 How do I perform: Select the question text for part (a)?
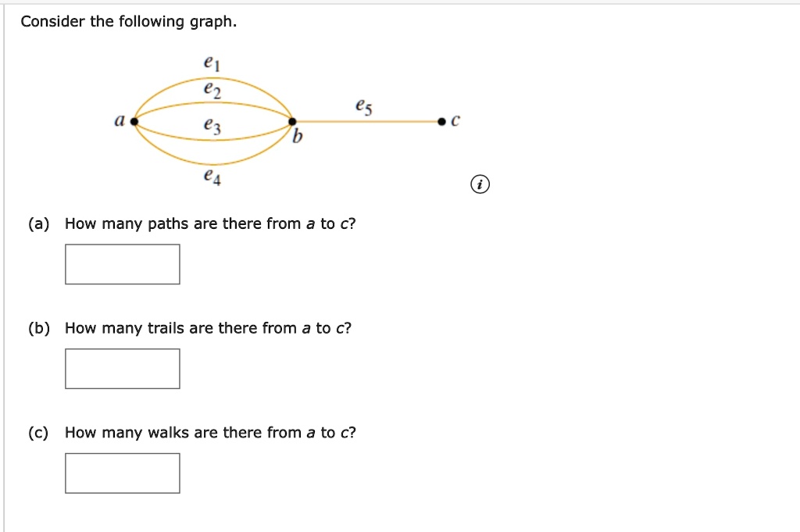click(x=209, y=223)
